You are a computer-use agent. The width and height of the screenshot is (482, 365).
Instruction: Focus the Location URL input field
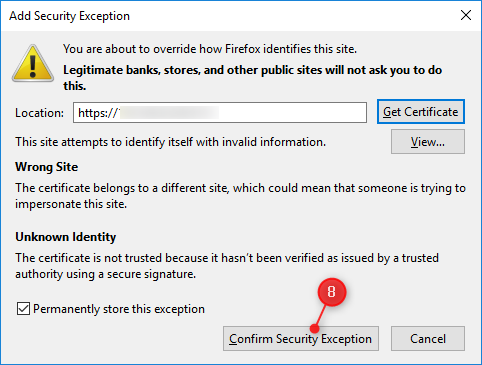click(x=220, y=113)
